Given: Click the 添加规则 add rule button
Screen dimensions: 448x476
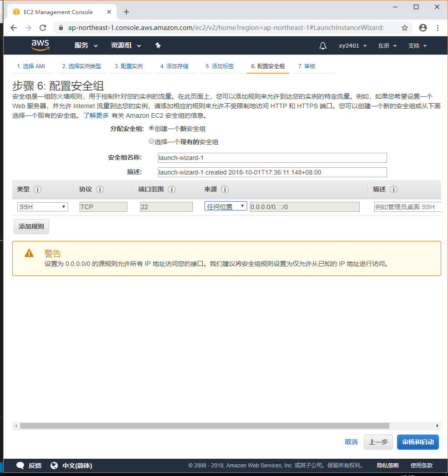Looking at the screenshot, I should [31, 226].
